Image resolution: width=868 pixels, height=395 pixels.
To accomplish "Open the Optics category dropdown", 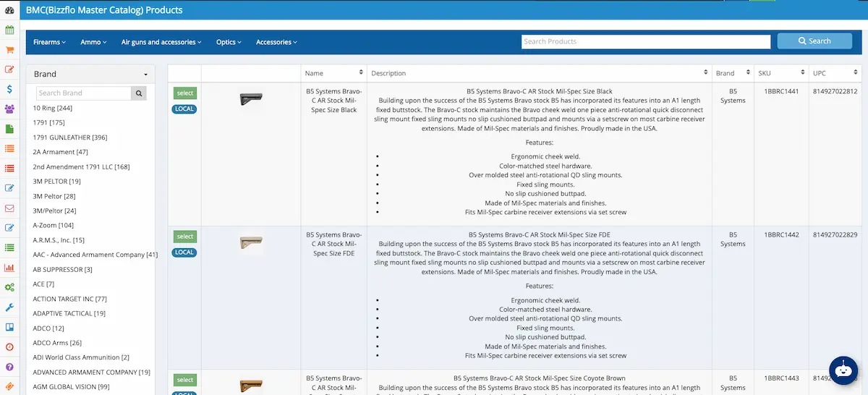I will (x=229, y=42).
